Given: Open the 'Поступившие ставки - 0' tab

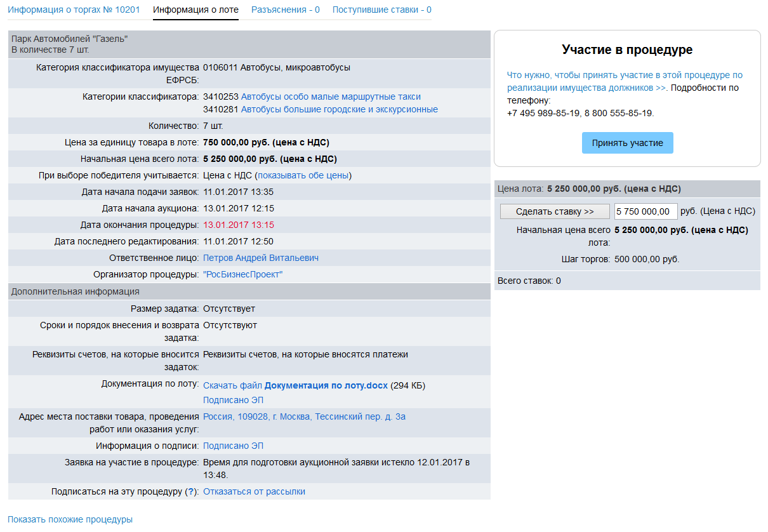Looking at the screenshot, I should click(x=381, y=10).
